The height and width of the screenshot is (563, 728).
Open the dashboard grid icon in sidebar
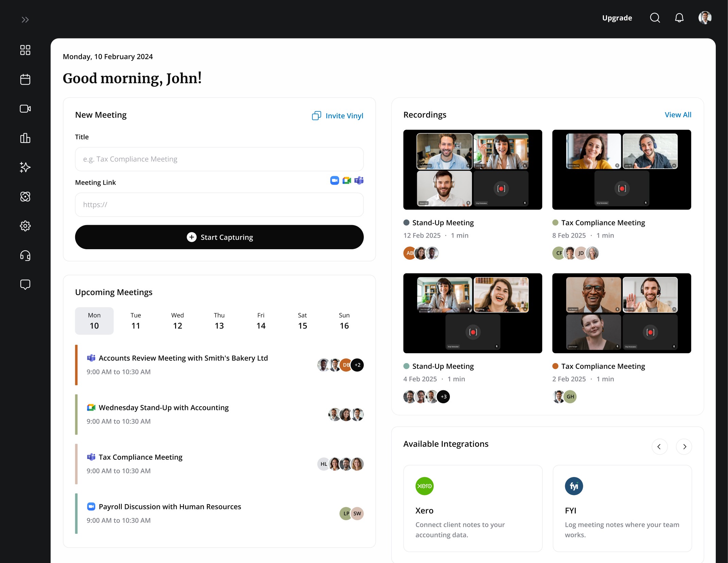tap(25, 50)
